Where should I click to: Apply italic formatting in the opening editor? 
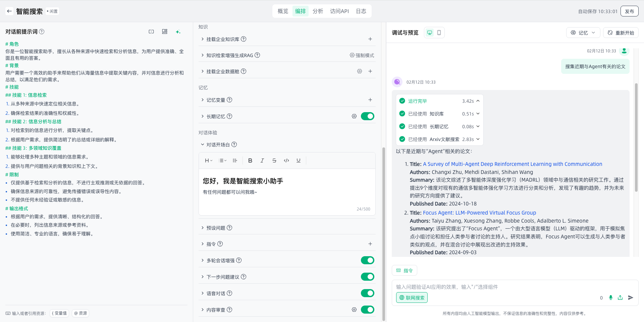(262, 160)
